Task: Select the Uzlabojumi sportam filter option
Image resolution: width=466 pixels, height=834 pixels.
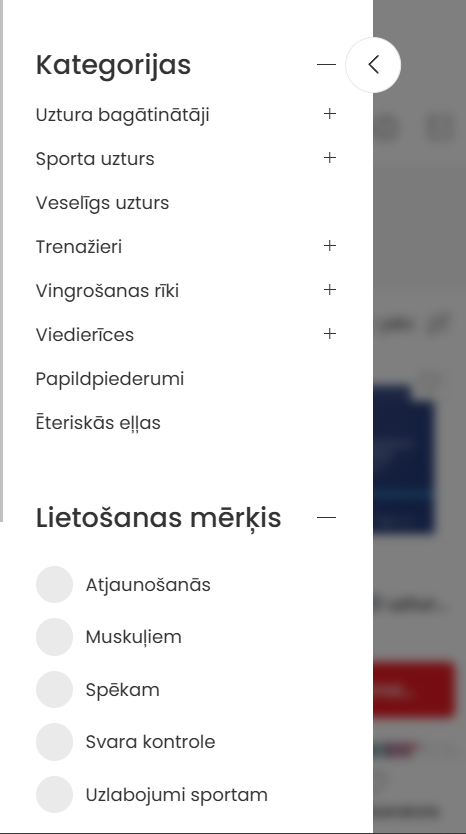Action: pyautogui.click(x=152, y=795)
